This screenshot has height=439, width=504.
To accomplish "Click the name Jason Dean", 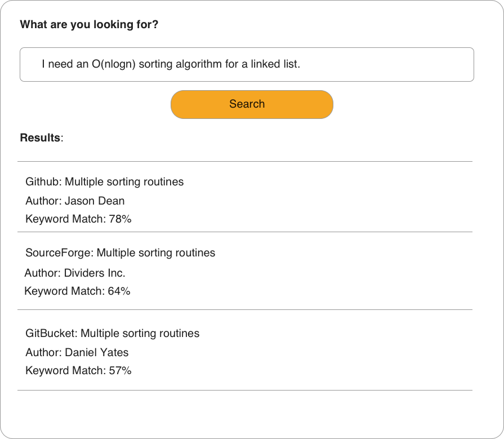I will click(x=95, y=201).
